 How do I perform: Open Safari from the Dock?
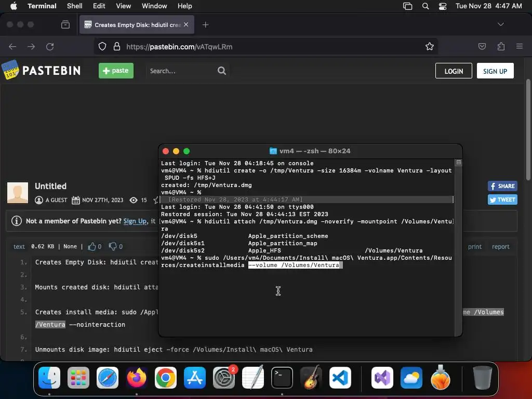coord(108,378)
